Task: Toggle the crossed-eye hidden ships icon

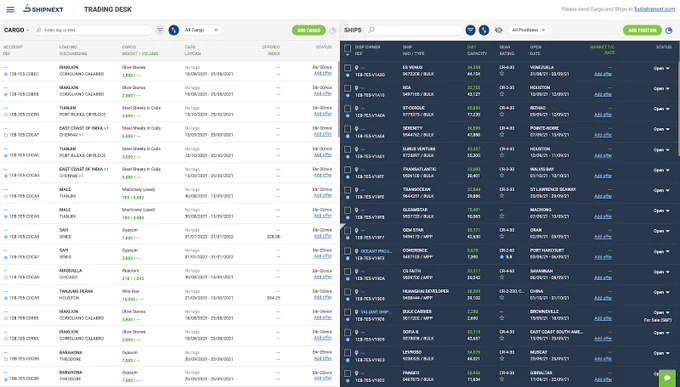Action: coord(499,30)
